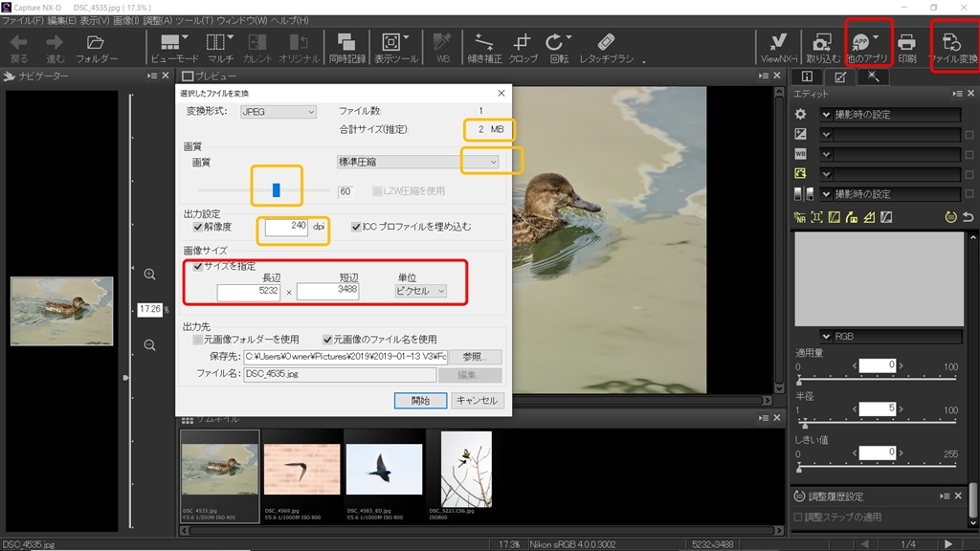This screenshot has width=980, height=551.
Task: Open the File Convert (ファイル変換) tool
Action: point(952,43)
